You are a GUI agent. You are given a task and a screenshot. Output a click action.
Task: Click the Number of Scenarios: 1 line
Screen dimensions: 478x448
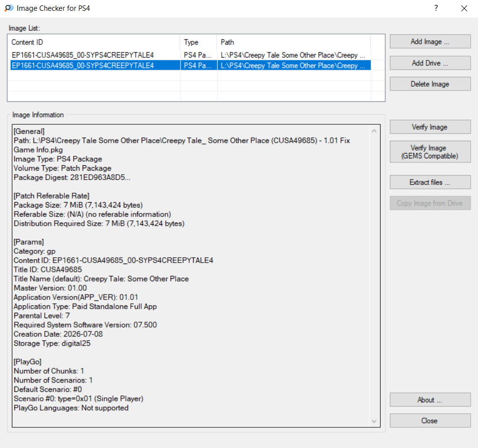click(x=53, y=380)
